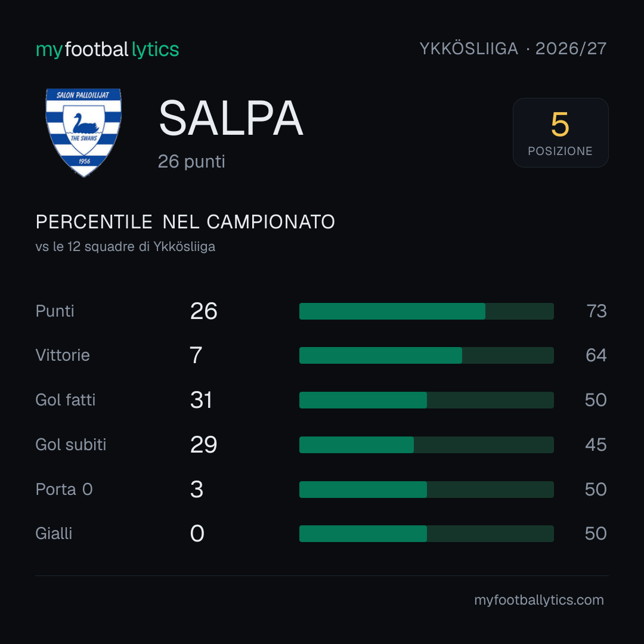Click the Gol subiti percentile bar
The image size is (644, 644).
(x=426, y=445)
